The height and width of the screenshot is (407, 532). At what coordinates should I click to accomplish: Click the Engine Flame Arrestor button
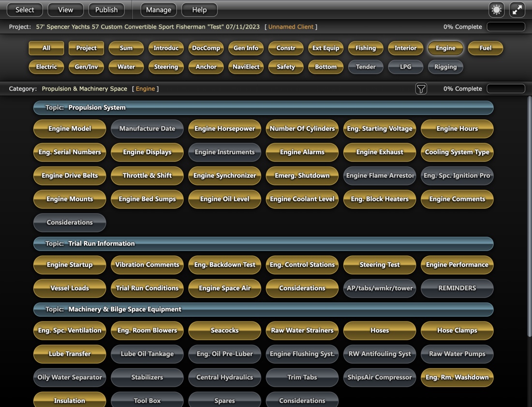pyautogui.click(x=380, y=175)
